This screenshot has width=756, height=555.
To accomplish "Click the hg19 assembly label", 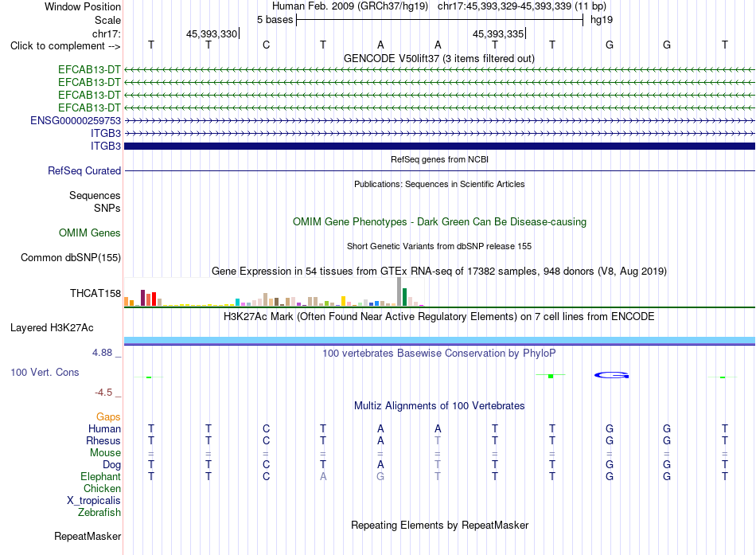I will (x=602, y=20).
